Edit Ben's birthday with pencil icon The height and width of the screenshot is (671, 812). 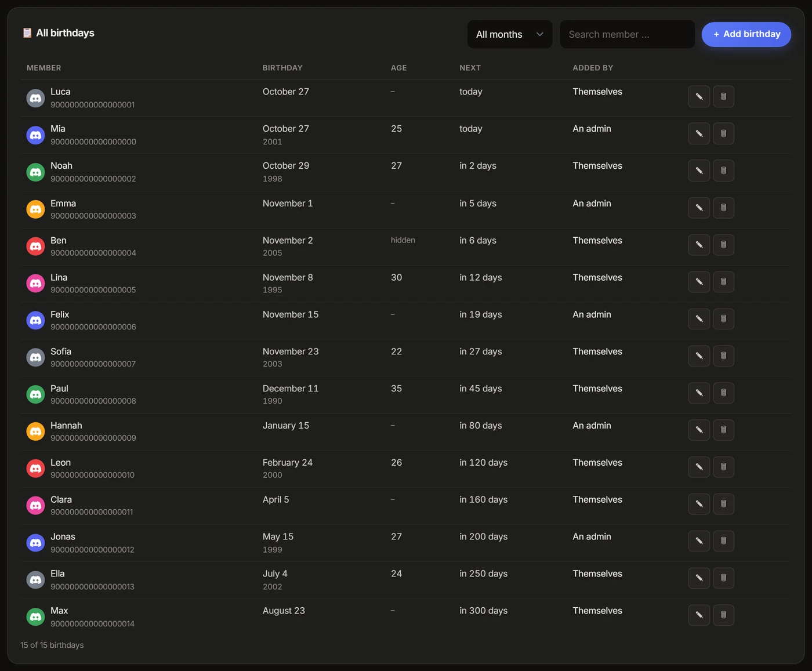699,245
